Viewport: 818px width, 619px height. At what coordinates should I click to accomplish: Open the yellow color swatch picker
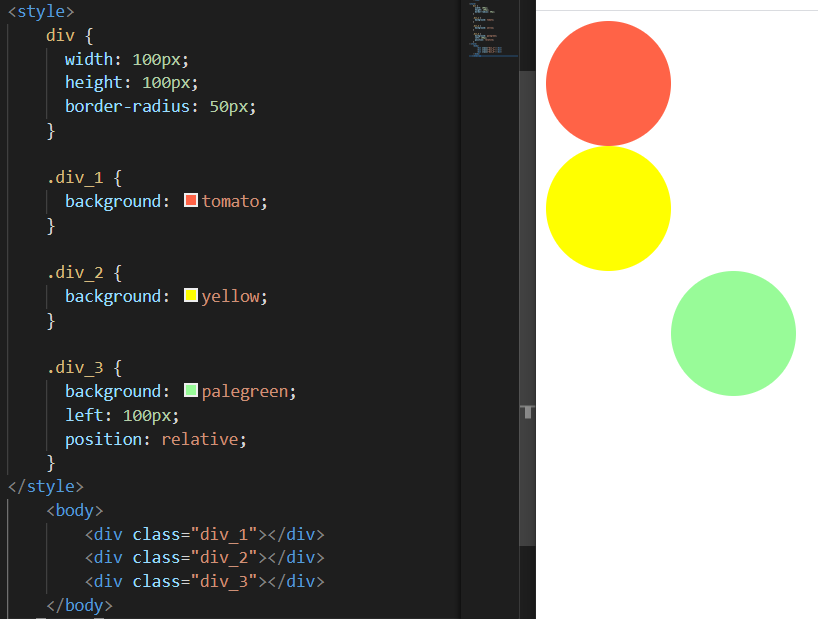[x=191, y=295]
